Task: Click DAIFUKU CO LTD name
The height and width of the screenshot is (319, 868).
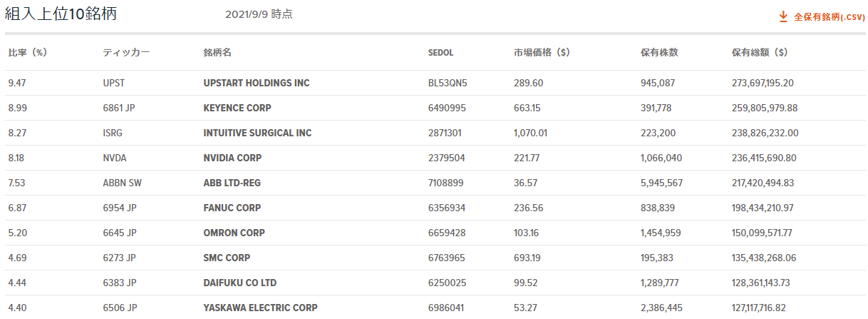Action: tap(239, 283)
